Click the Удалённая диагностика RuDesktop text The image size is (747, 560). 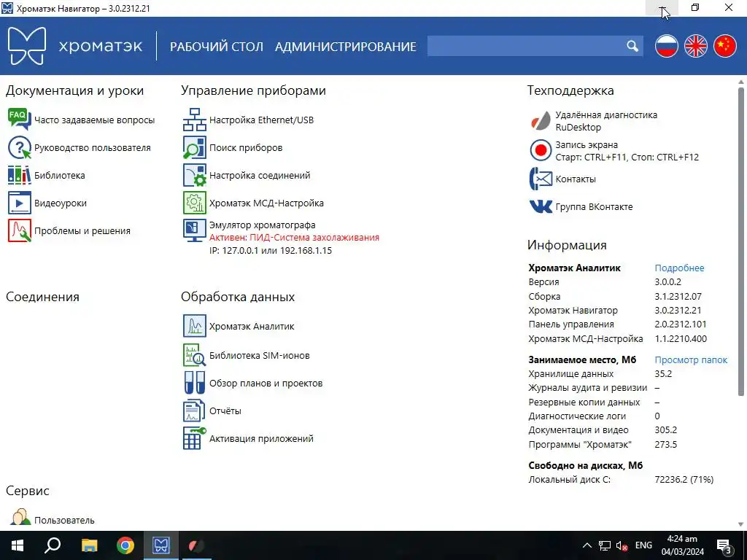coord(606,121)
